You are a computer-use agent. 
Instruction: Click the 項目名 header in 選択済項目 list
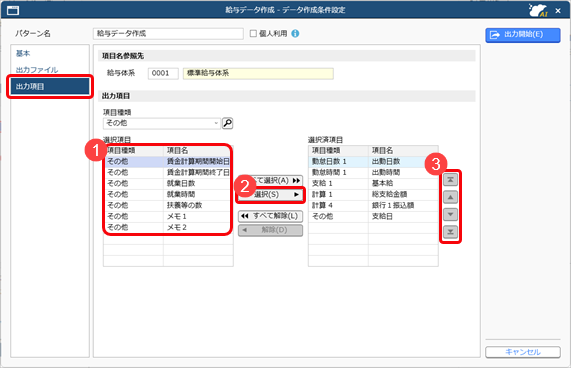[403, 151]
